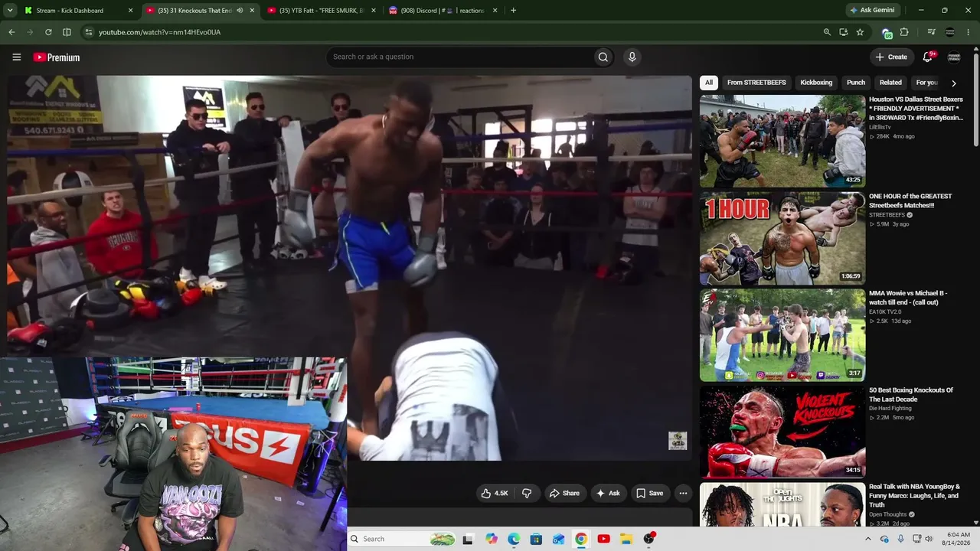This screenshot has height=551, width=980.
Task: Close the Discord reactions tab
Action: [495, 11]
